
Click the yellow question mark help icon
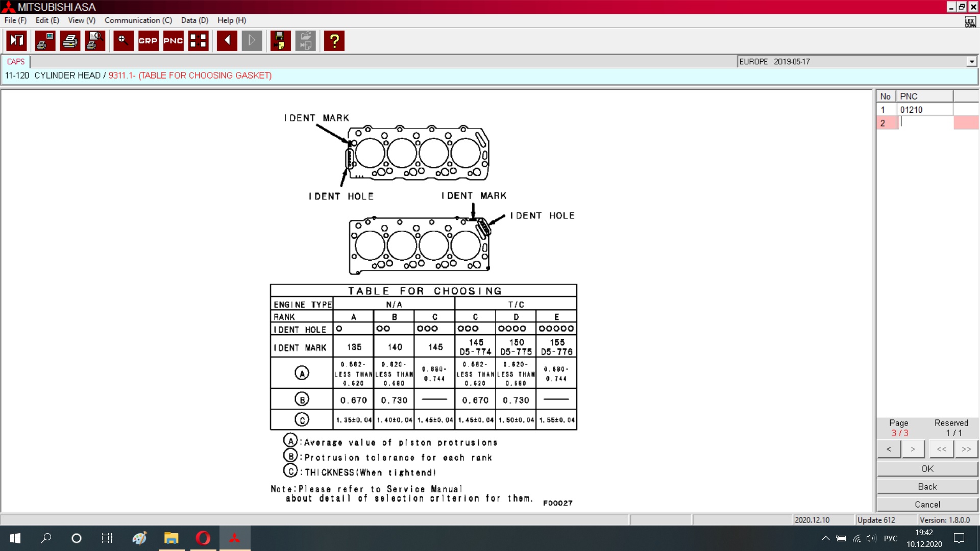334,41
